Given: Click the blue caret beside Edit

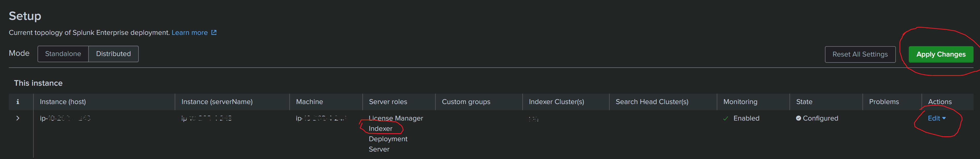Looking at the screenshot, I should pyautogui.click(x=944, y=118).
